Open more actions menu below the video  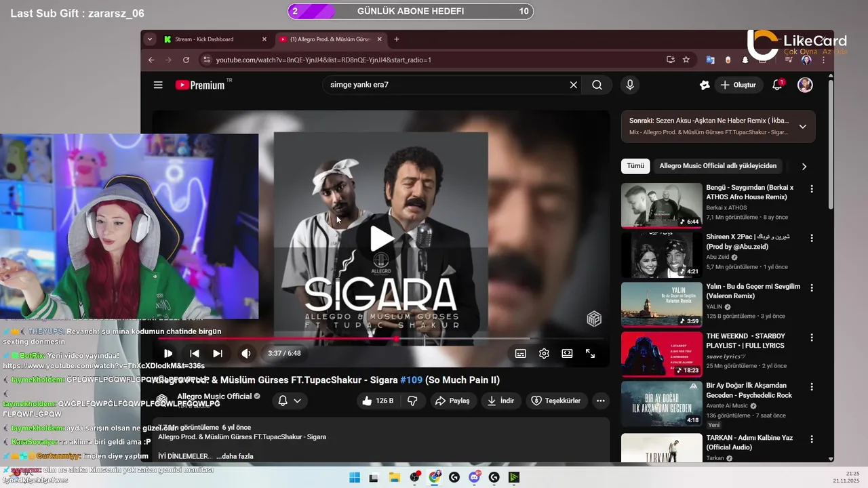pyautogui.click(x=600, y=401)
